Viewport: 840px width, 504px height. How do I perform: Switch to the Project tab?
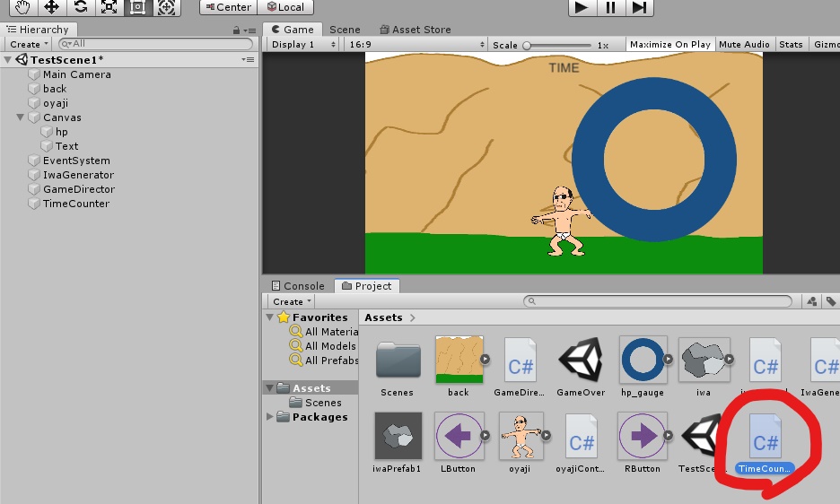coord(367,286)
